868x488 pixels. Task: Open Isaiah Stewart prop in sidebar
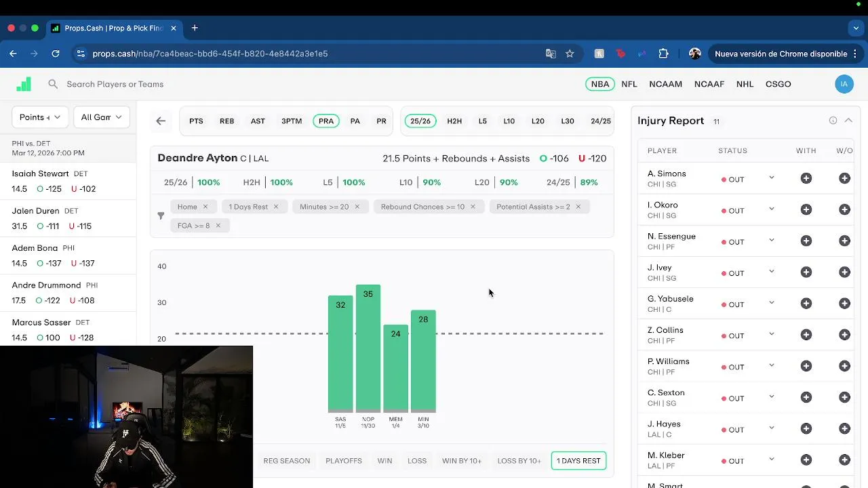(68, 181)
